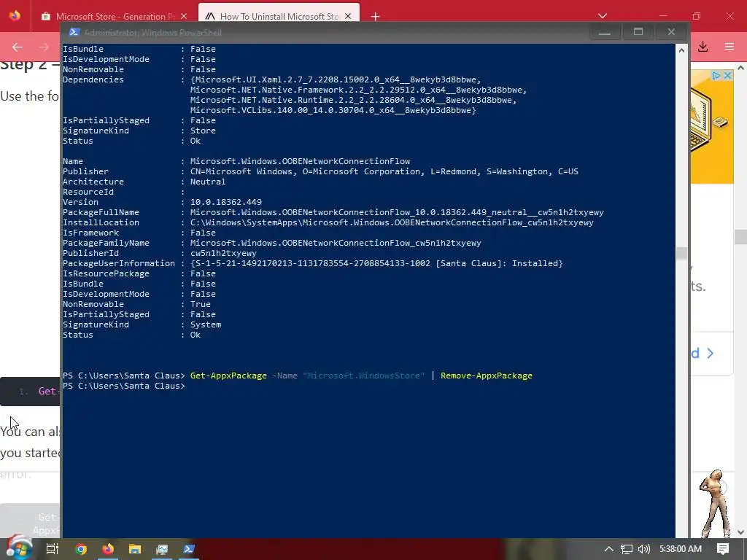
Task: Switch to PowerShell on the taskbar
Action: click(189, 549)
